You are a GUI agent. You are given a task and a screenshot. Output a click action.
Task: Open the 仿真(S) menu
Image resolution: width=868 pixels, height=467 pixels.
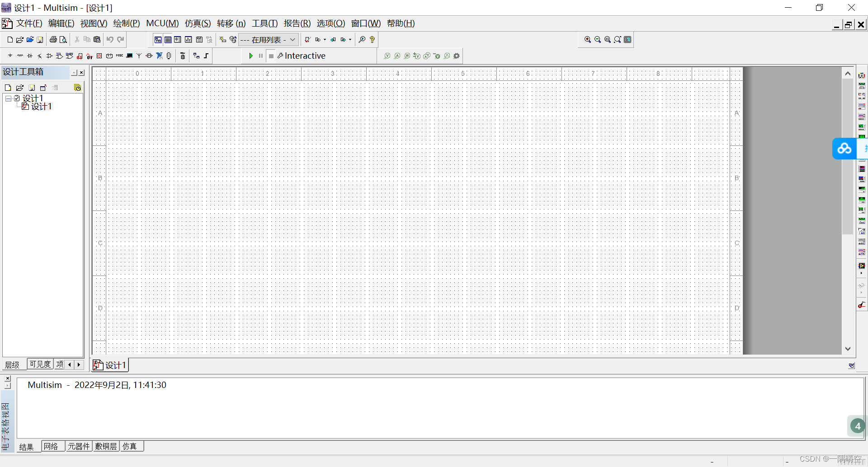click(198, 23)
